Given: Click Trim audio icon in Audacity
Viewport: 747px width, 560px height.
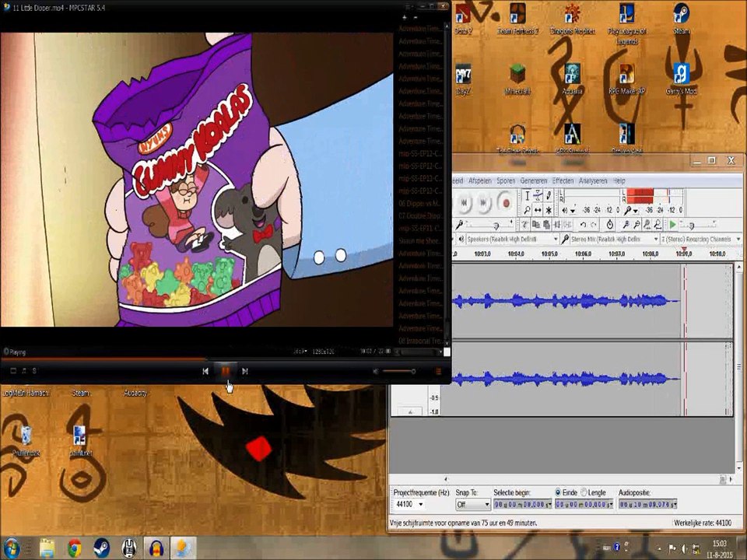Looking at the screenshot, I should point(557,225).
